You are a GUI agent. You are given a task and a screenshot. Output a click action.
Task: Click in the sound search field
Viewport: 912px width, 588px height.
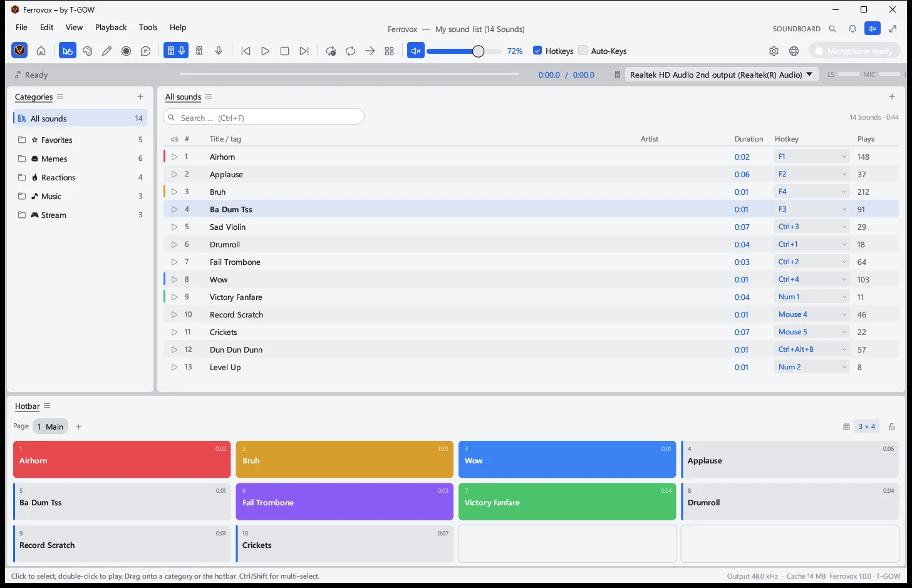coord(264,117)
